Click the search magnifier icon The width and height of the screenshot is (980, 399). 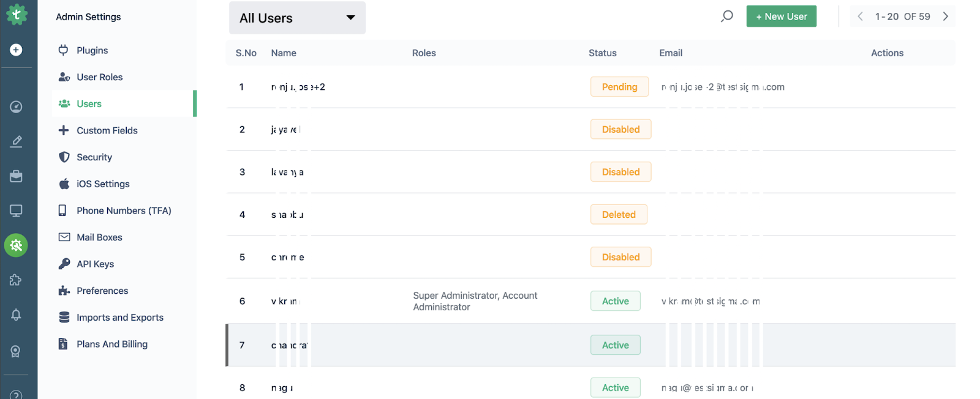click(x=727, y=17)
